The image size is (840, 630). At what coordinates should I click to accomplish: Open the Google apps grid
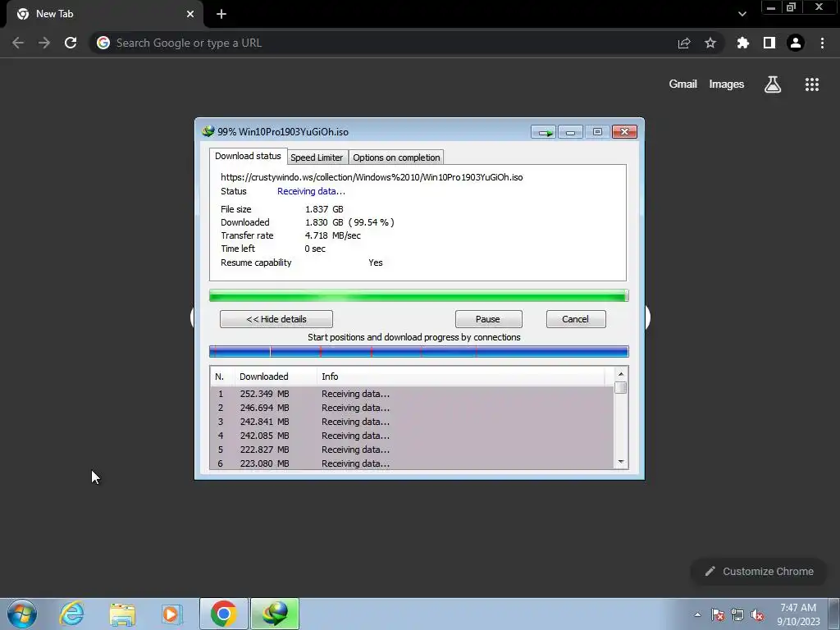(812, 84)
